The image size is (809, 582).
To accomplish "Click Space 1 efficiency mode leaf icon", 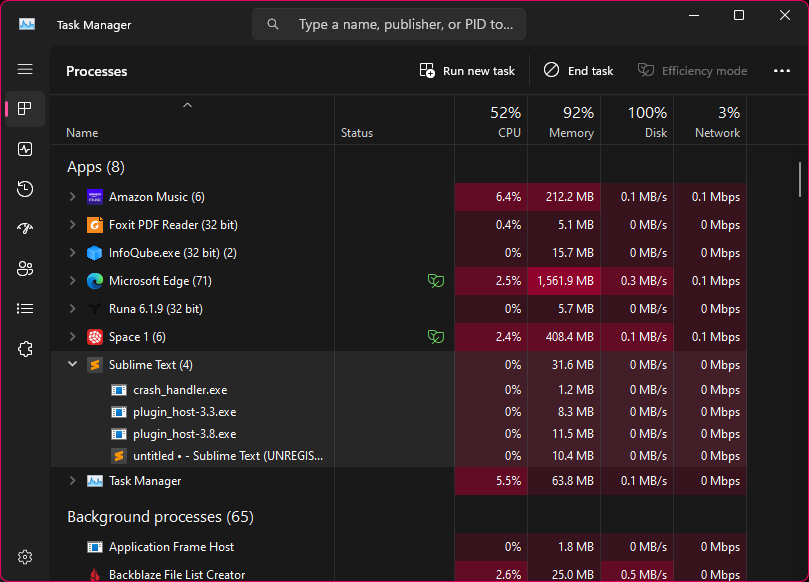I will [x=436, y=337].
